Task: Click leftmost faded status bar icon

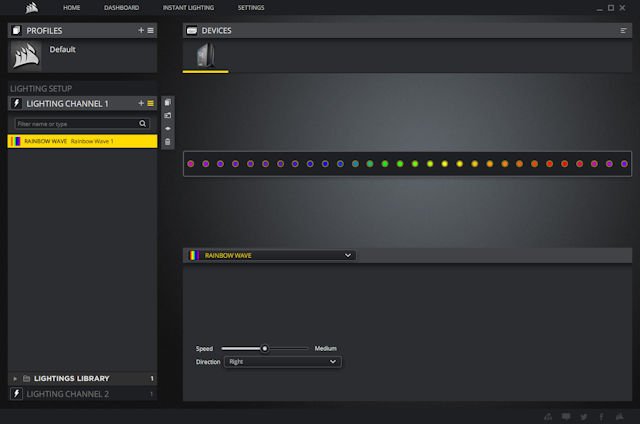Action: [548, 417]
